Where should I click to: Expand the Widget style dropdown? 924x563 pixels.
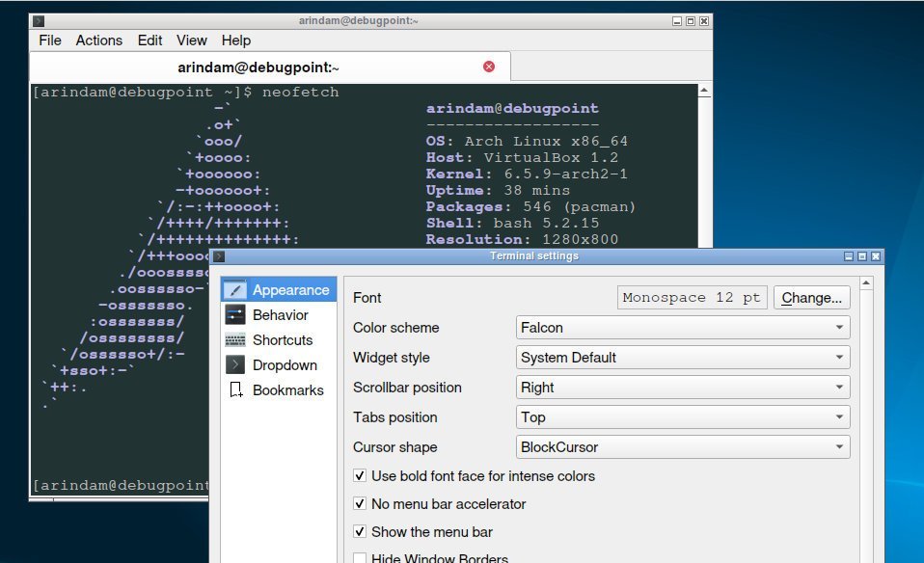point(683,358)
